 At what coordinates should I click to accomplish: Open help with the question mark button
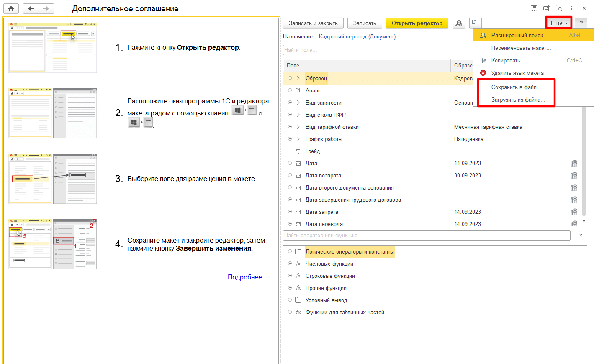[x=581, y=23]
